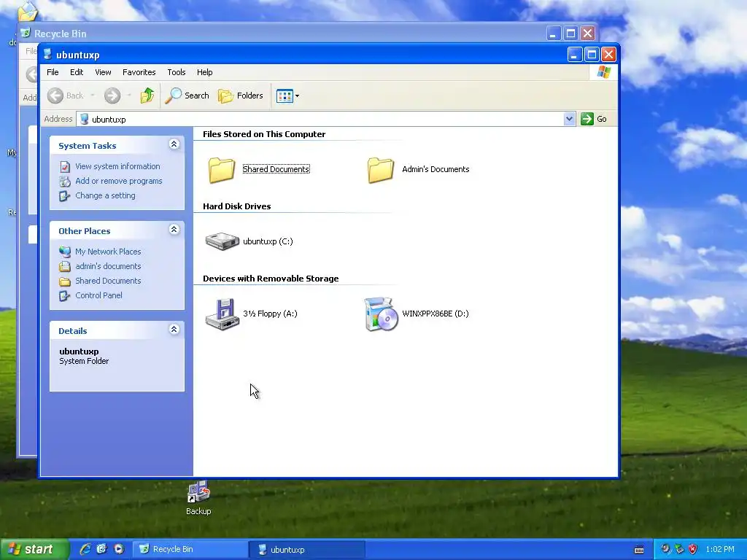Open Control Panel link
Screen dimensions: 747x560
98,295
